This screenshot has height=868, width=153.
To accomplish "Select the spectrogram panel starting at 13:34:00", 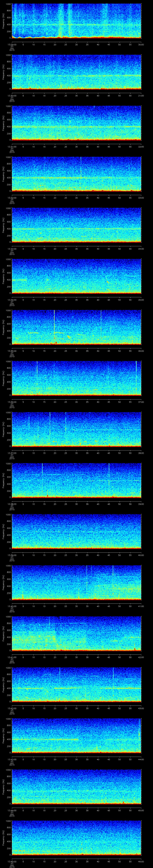I will [x=77, y=276].
